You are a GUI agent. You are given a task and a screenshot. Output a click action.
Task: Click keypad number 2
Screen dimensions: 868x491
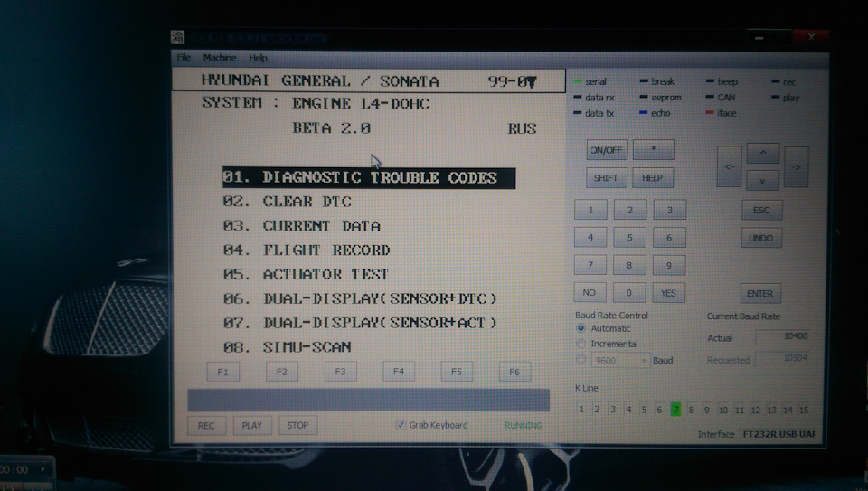click(x=630, y=210)
